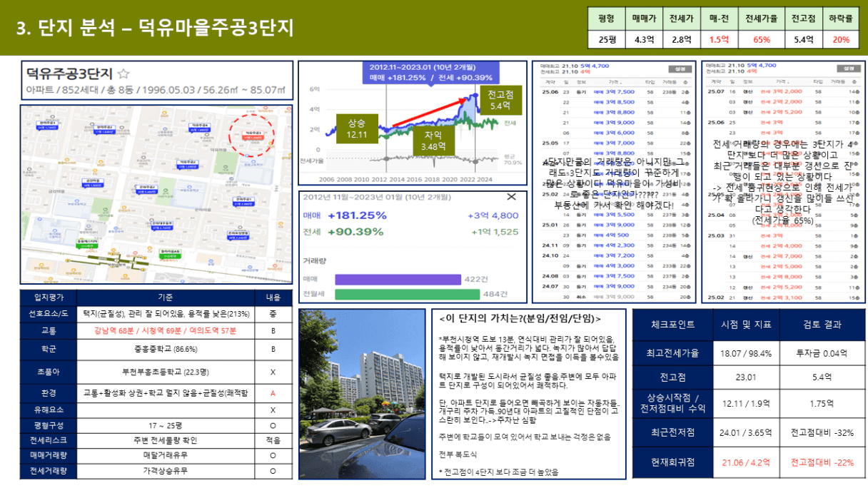
Task: Click the '주변 전세물량 확인' cell
Action: tap(165, 440)
